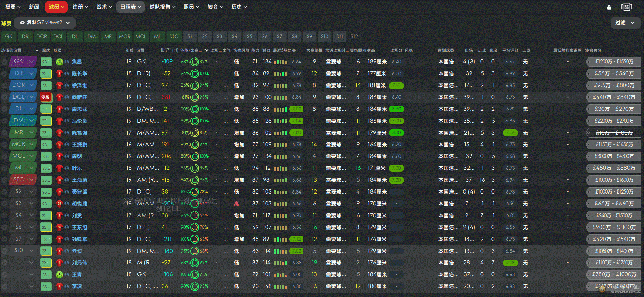
Task: Tick the selection checkbox for 徐泽维 row
Action: tap(4, 86)
